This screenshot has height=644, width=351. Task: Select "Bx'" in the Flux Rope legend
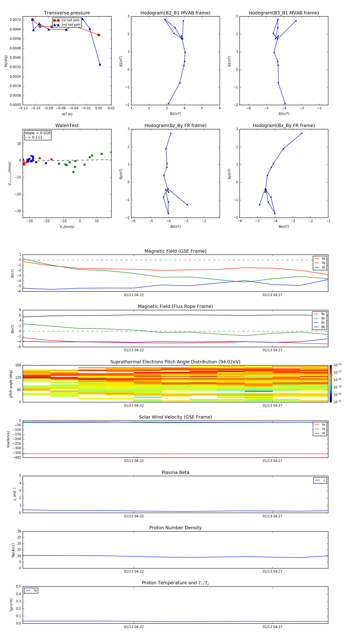(320, 314)
